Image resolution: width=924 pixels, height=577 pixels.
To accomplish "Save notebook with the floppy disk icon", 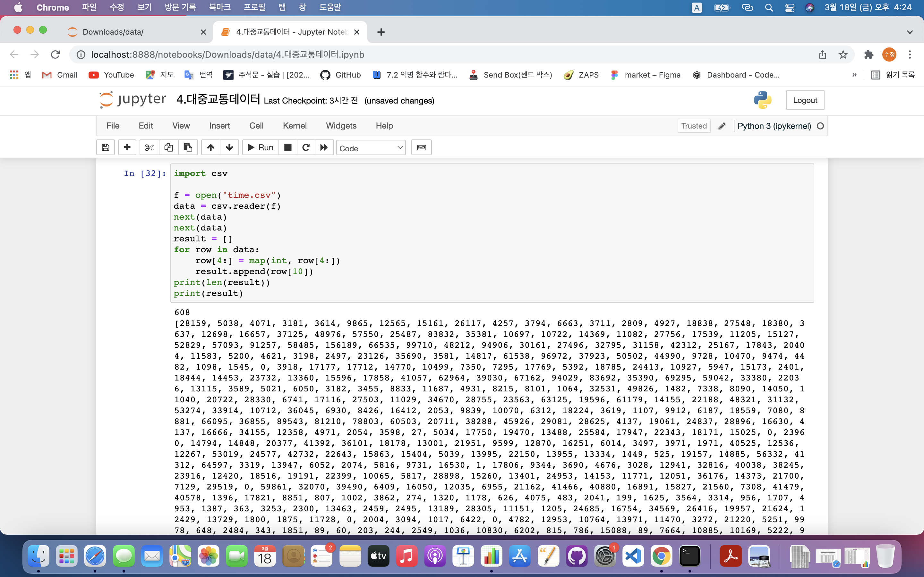I will click(x=105, y=148).
